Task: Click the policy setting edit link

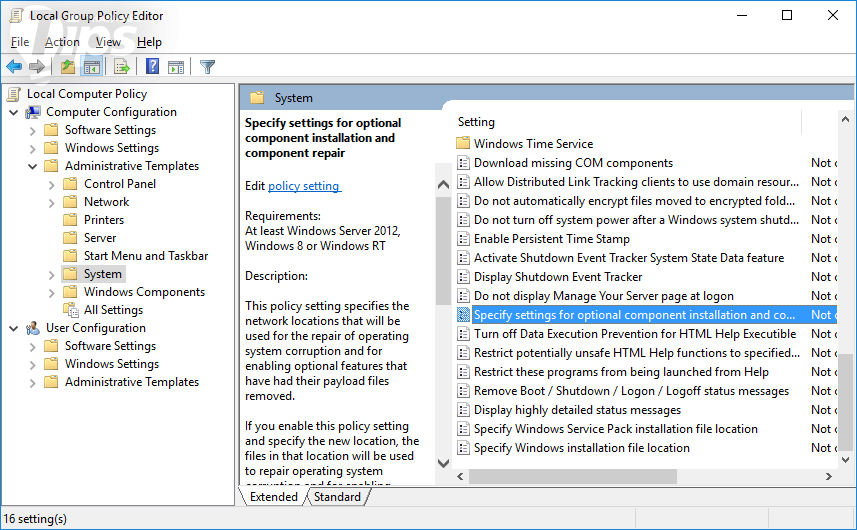Action: tap(304, 186)
